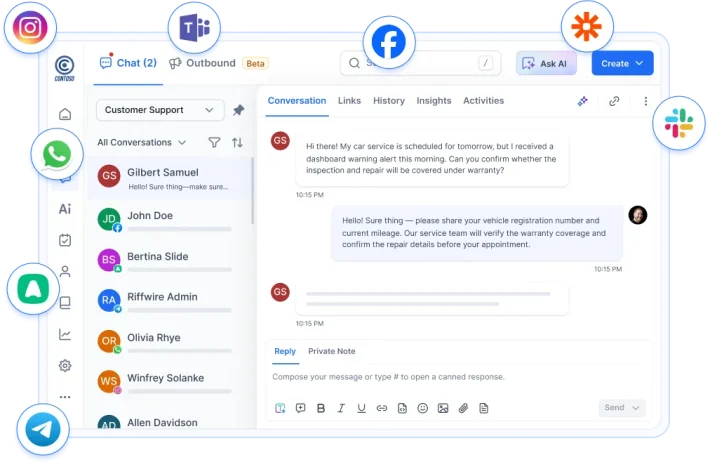Insert a canned response icon in composer
The height and width of the screenshot is (469, 710).
click(300, 408)
